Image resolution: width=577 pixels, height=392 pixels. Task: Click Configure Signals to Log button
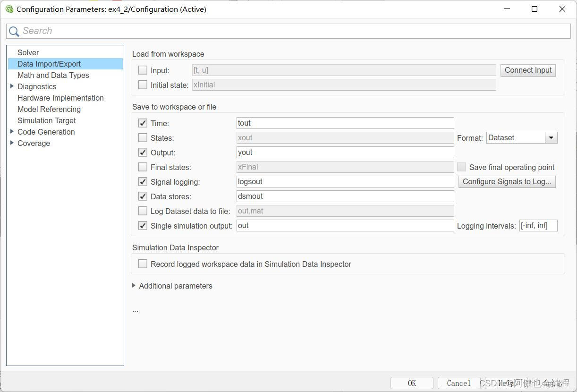tap(507, 181)
